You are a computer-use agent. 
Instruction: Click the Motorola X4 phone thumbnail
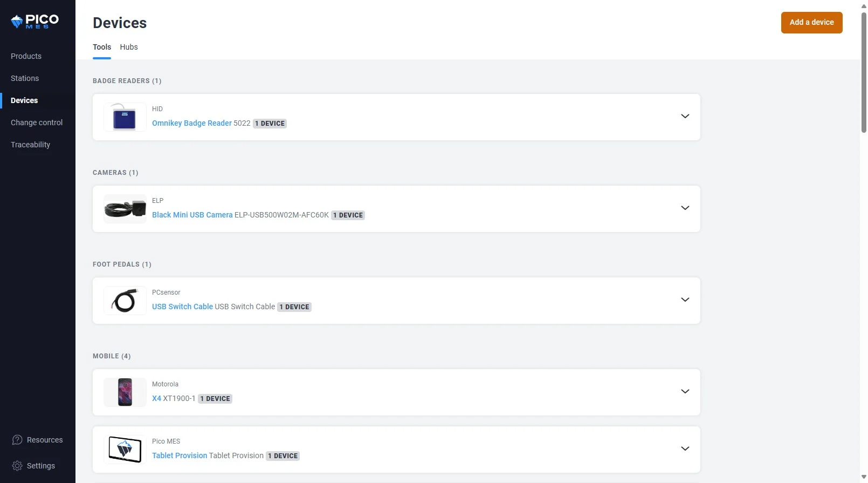click(125, 392)
